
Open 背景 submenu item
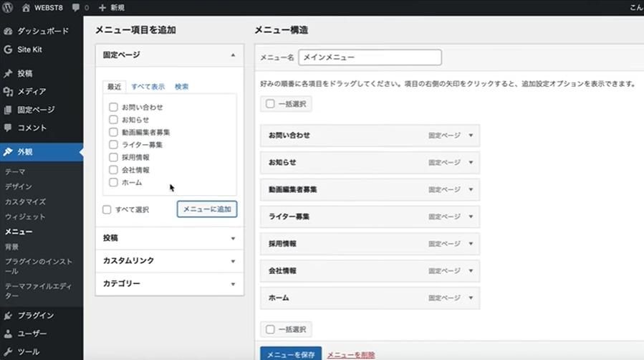(12, 247)
